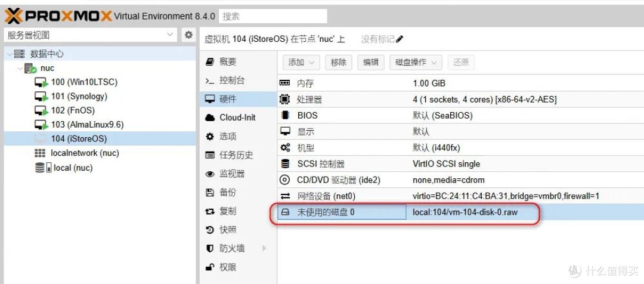Click the Proxmox logo
This screenshot has width=644, height=284.
[x=57, y=16]
